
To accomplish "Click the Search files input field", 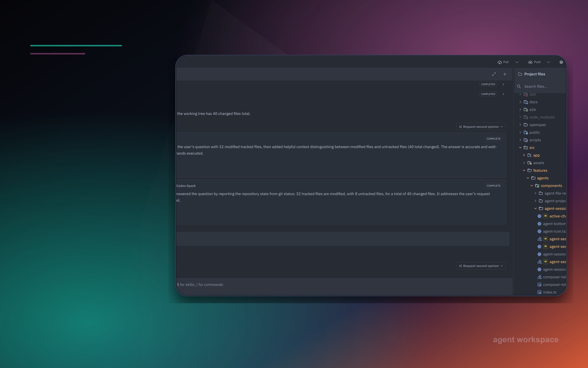I will (540, 86).
